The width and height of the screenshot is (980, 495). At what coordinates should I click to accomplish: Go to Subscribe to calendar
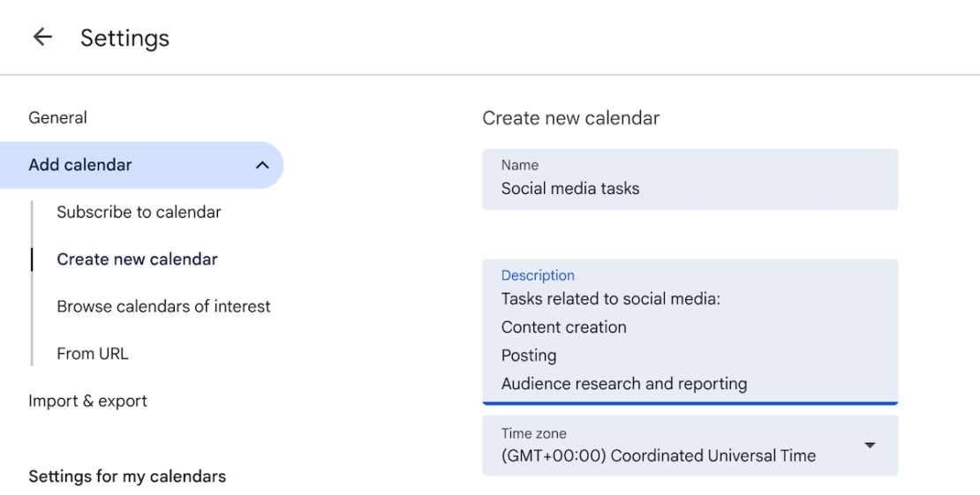[x=139, y=212]
